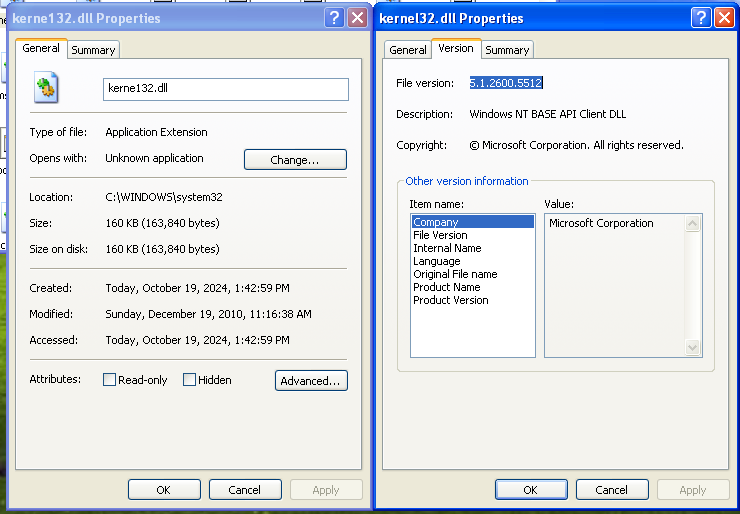
Task: Select Product Version in item name list
Action: (x=451, y=300)
